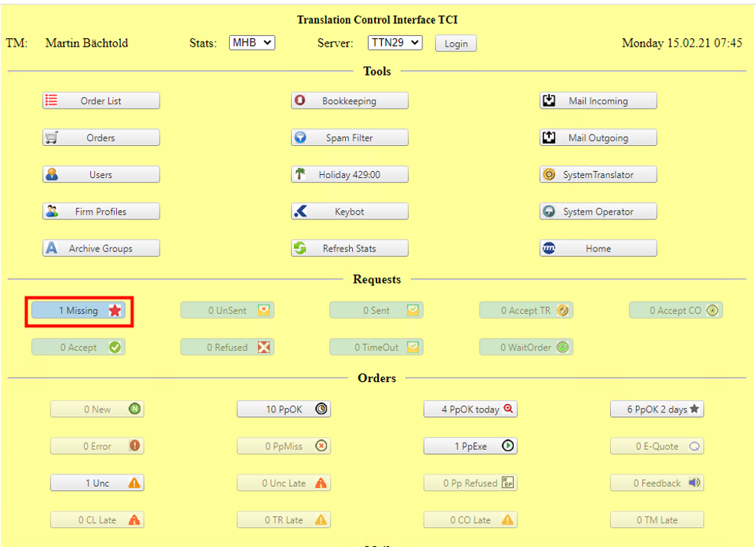Open the Archive Groups tool
This screenshot has width=756, height=550.
(101, 248)
